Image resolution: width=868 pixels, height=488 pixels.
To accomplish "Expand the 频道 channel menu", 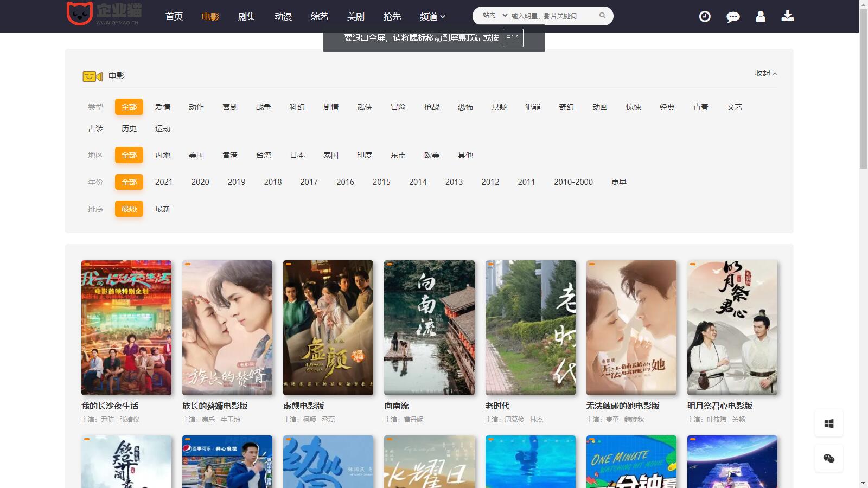I will [432, 17].
